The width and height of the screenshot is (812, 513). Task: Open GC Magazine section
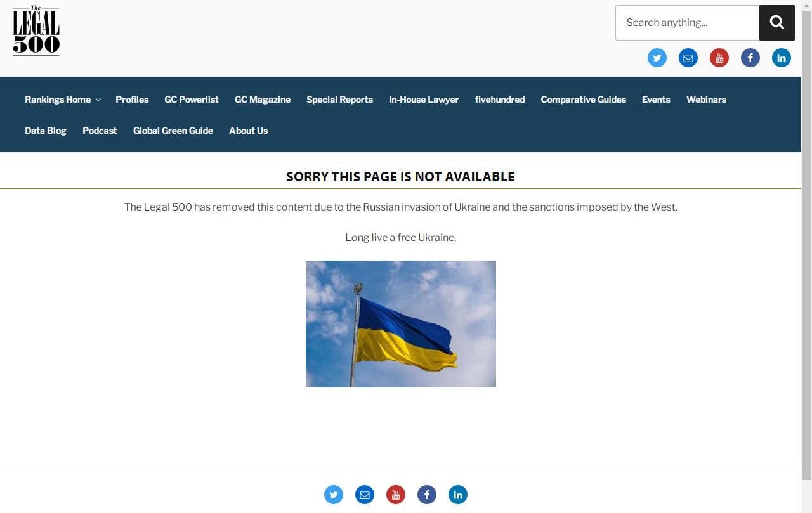[x=263, y=100]
